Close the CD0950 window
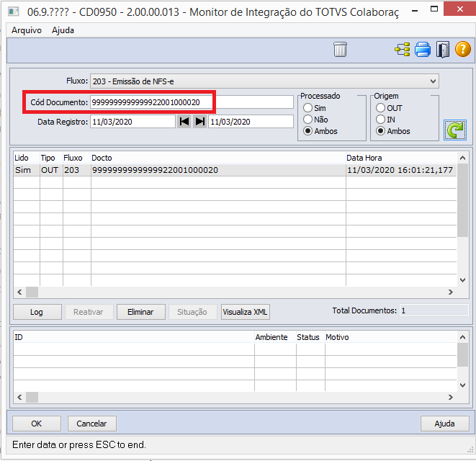The width and height of the screenshot is (476, 461). [x=460, y=9]
